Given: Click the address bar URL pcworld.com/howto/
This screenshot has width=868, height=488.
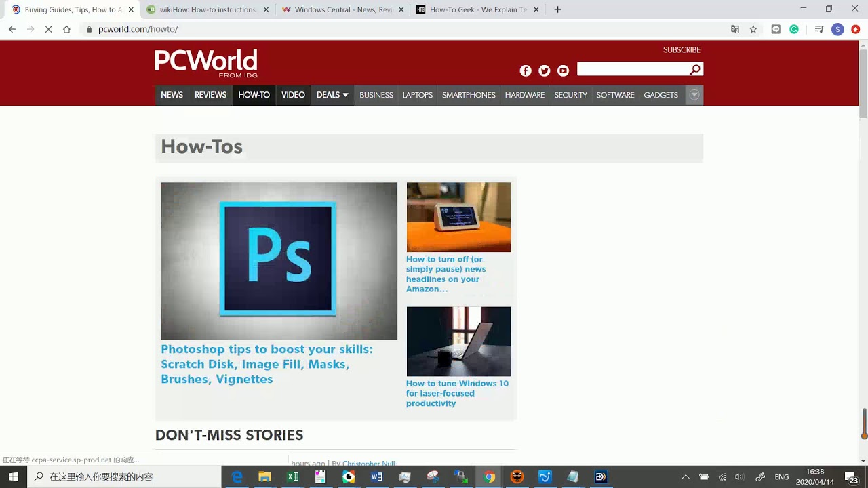Looking at the screenshot, I should [x=138, y=29].
